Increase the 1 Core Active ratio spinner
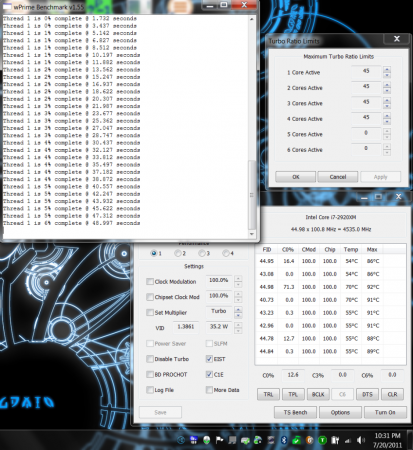This screenshot has height=450, width=413. point(387,70)
